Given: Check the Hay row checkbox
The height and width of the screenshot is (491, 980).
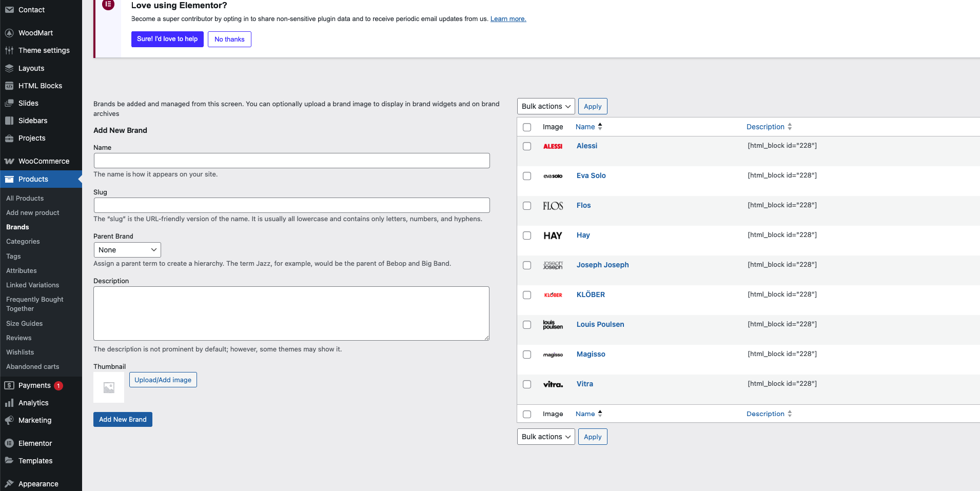Looking at the screenshot, I should tap(527, 235).
